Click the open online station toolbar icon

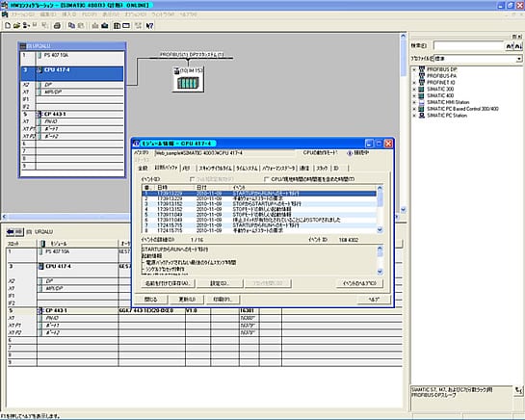25,25
